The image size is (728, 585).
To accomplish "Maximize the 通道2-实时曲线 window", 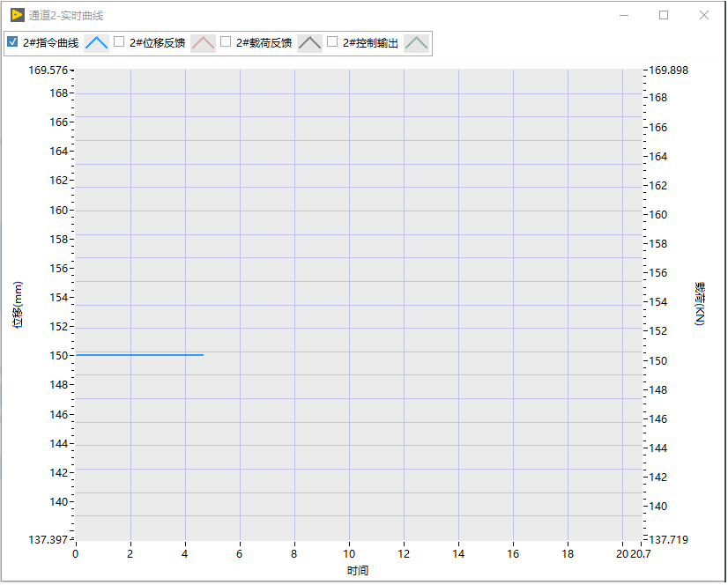I will coord(664,15).
